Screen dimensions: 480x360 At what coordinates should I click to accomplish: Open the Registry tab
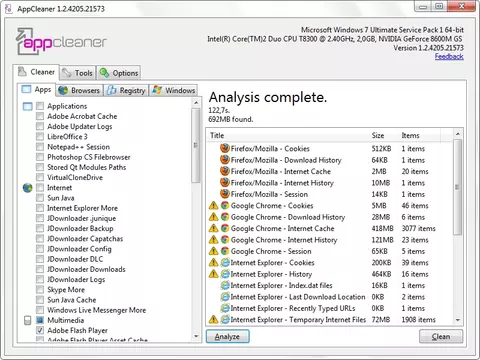coord(126,90)
